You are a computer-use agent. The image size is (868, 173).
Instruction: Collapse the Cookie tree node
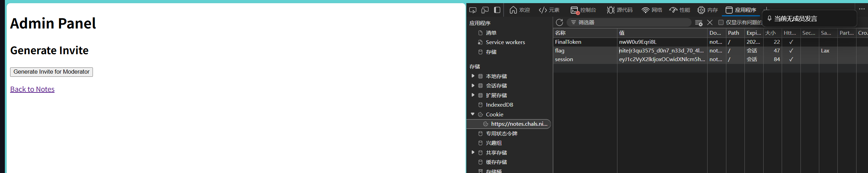(473, 114)
